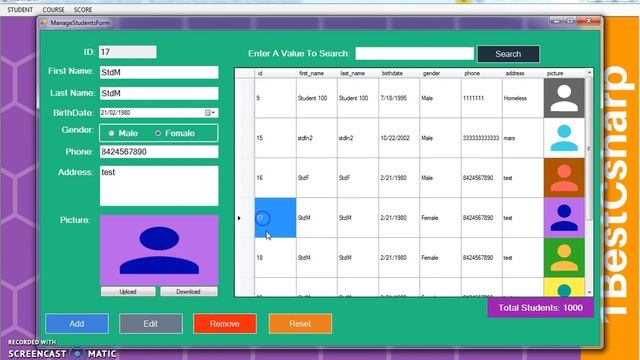The width and height of the screenshot is (640, 360).
Task: Click the birthdate column header
Action: pos(399,73)
